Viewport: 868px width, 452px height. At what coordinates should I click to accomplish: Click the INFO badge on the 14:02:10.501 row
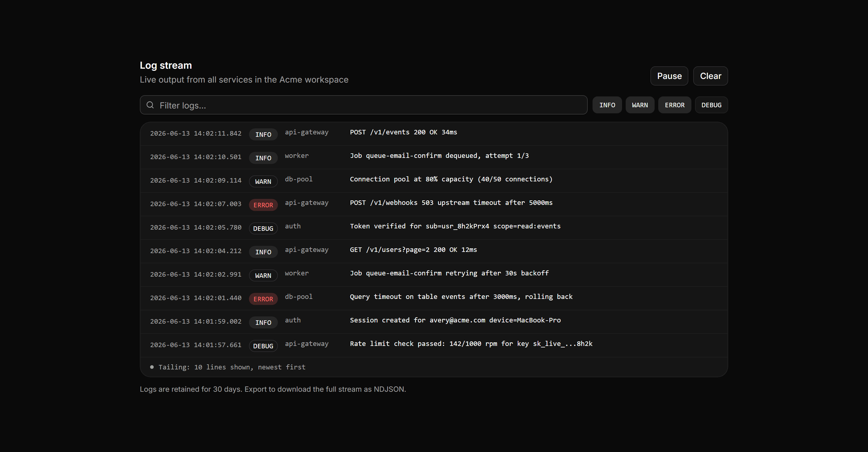[x=263, y=158]
